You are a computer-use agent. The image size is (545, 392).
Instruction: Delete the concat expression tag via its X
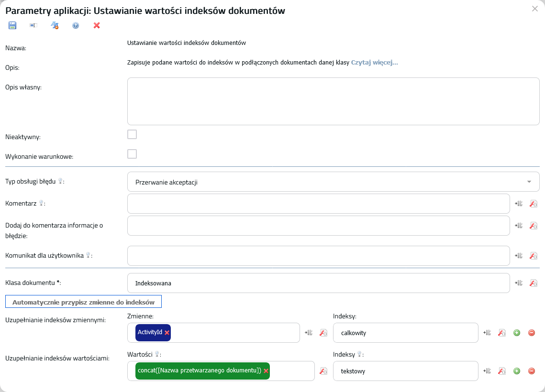click(x=266, y=371)
